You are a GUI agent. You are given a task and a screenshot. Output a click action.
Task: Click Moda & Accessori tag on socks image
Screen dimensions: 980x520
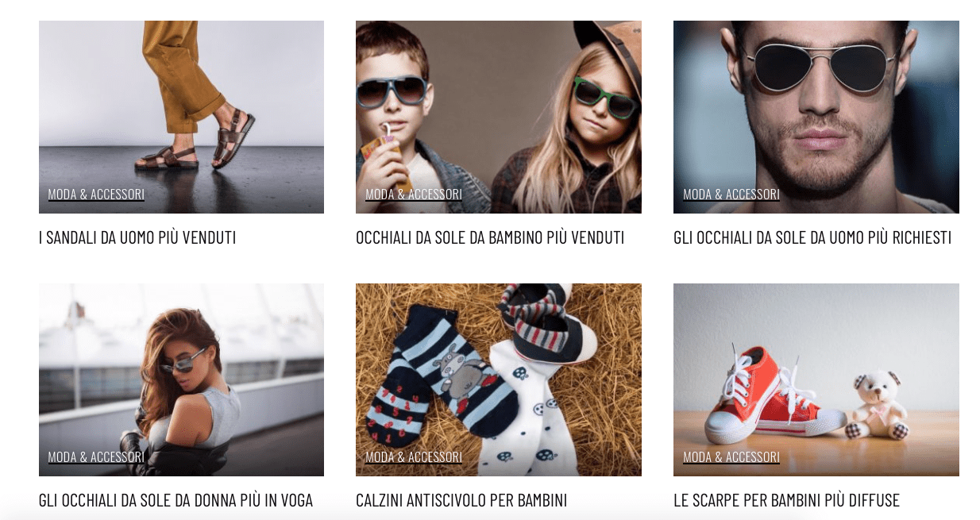click(414, 457)
